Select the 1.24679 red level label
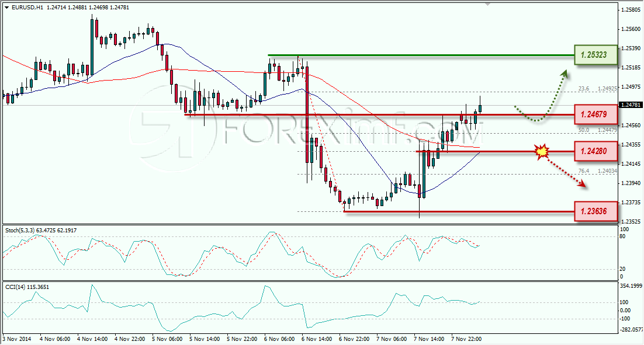 pyautogui.click(x=595, y=114)
